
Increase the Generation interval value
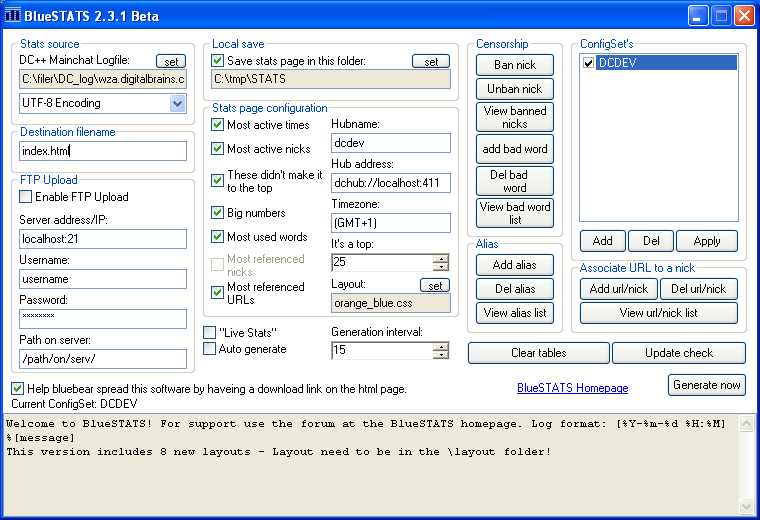(441, 346)
